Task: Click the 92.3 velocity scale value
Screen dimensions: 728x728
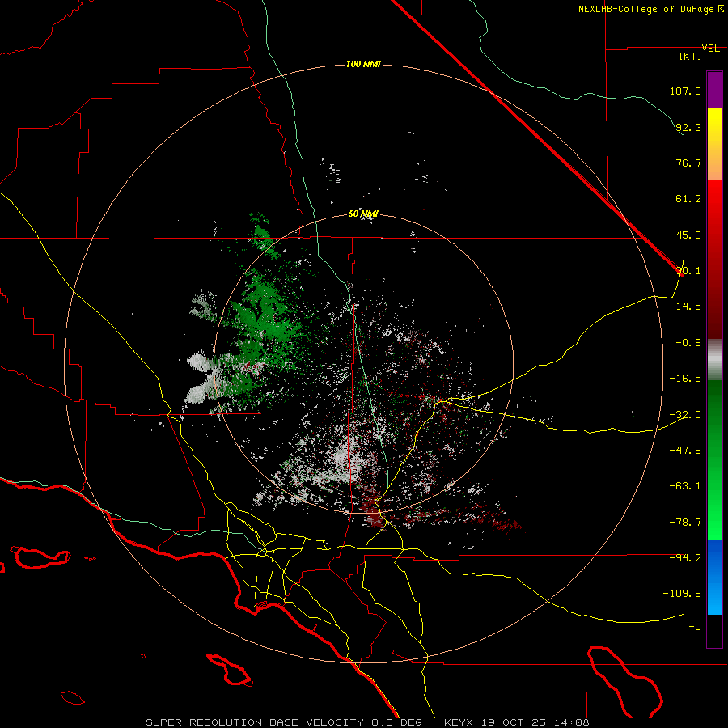Action: click(688, 127)
